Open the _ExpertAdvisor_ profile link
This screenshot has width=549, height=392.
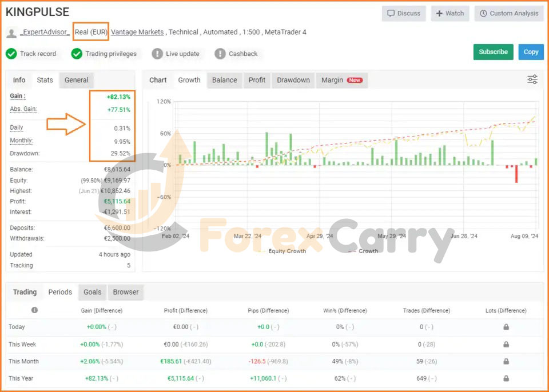pyautogui.click(x=45, y=32)
